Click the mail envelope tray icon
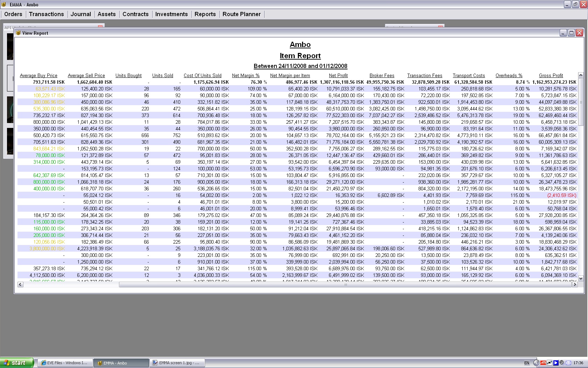 click(x=568, y=363)
